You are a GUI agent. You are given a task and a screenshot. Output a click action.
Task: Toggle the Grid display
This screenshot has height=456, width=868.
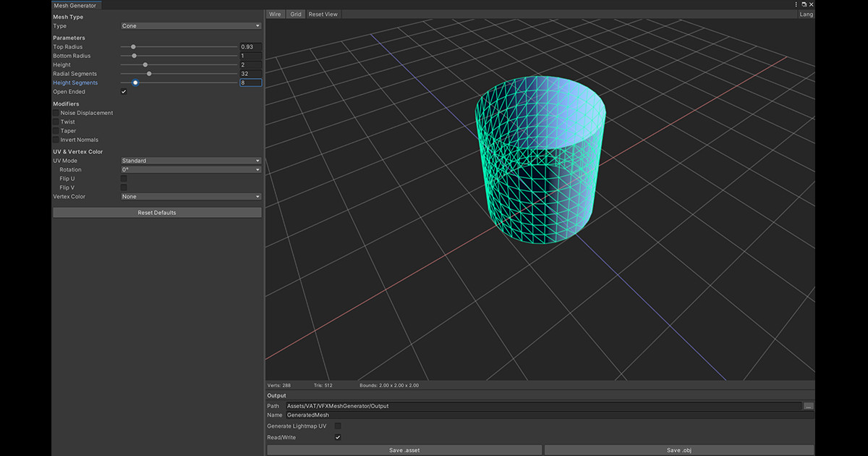tap(296, 14)
